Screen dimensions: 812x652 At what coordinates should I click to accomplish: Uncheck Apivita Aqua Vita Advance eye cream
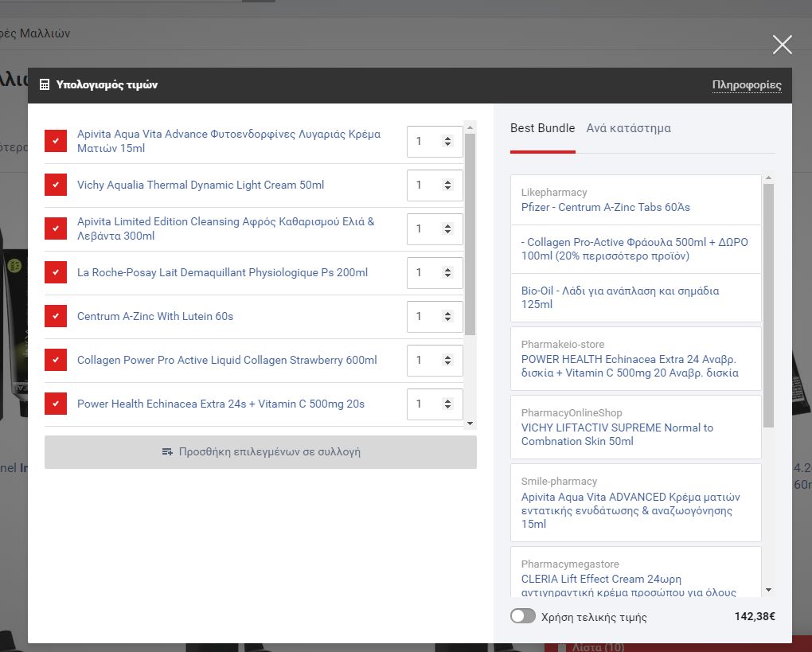[x=56, y=141]
